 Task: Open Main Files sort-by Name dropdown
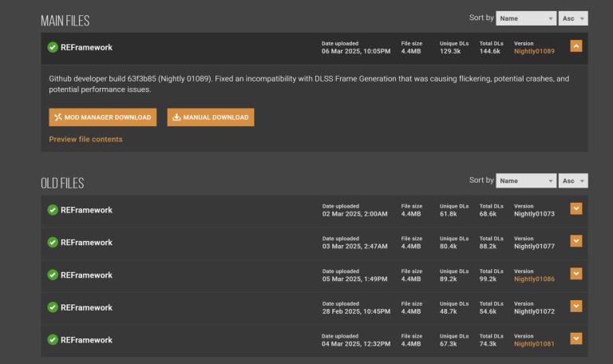click(x=526, y=18)
